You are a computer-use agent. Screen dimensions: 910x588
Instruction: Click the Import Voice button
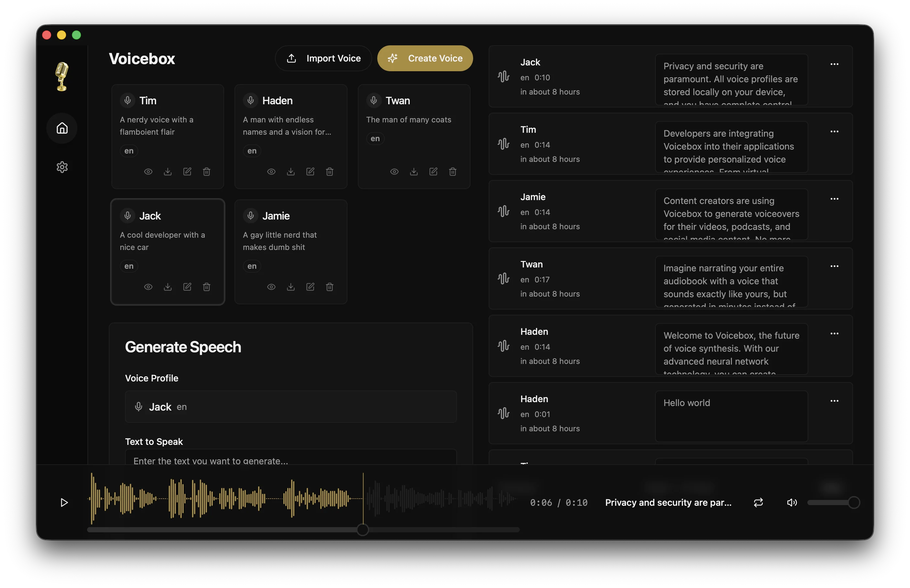[323, 58]
